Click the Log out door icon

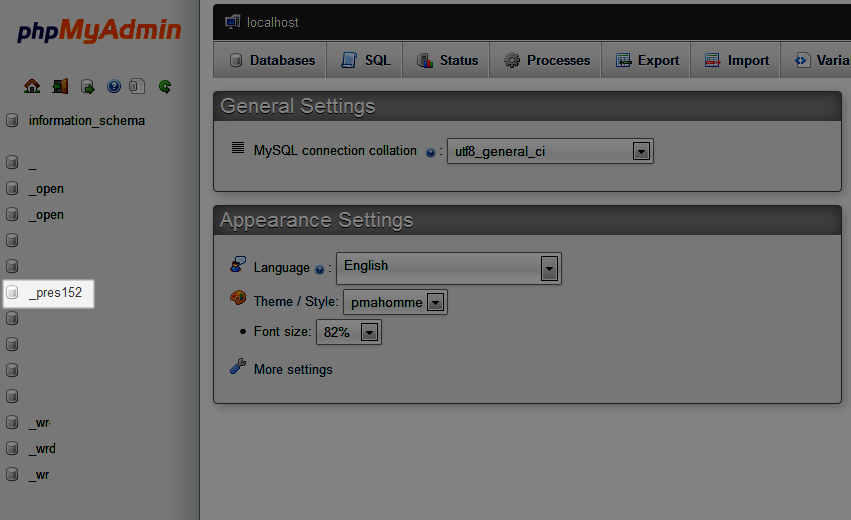[x=60, y=87]
